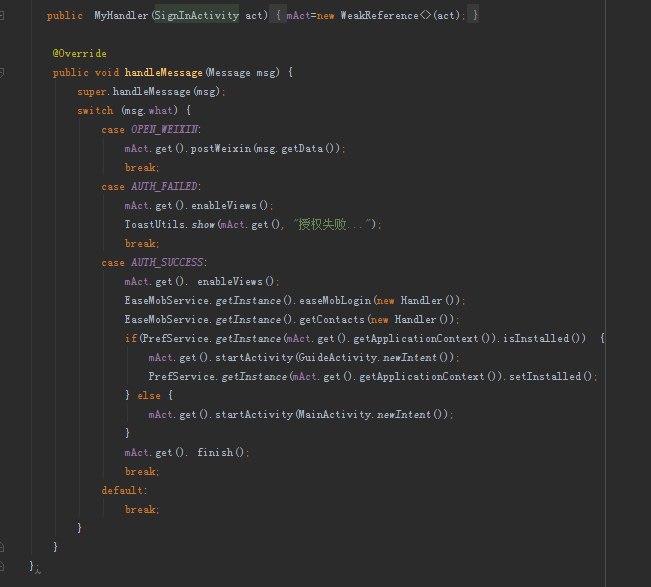Click the AUTH_SUCCESS case constant
This screenshot has width=651, height=587.
[x=167, y=262]
